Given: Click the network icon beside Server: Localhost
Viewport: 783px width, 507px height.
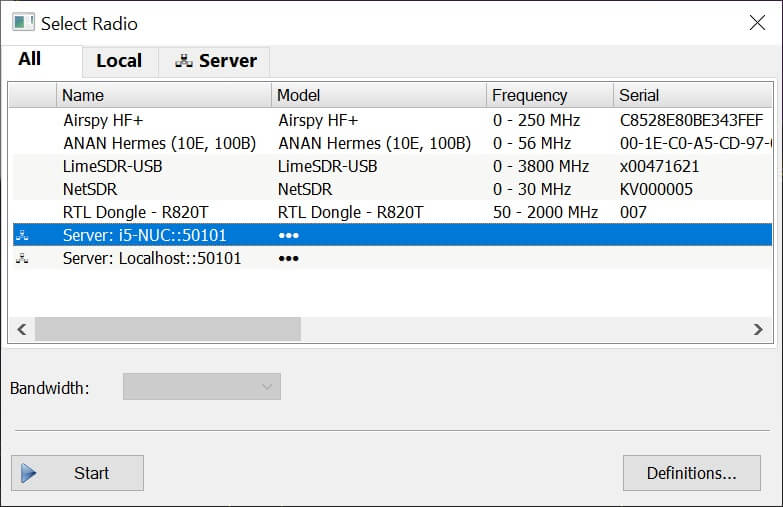Looking at the screenshot, I should (23, 259).
